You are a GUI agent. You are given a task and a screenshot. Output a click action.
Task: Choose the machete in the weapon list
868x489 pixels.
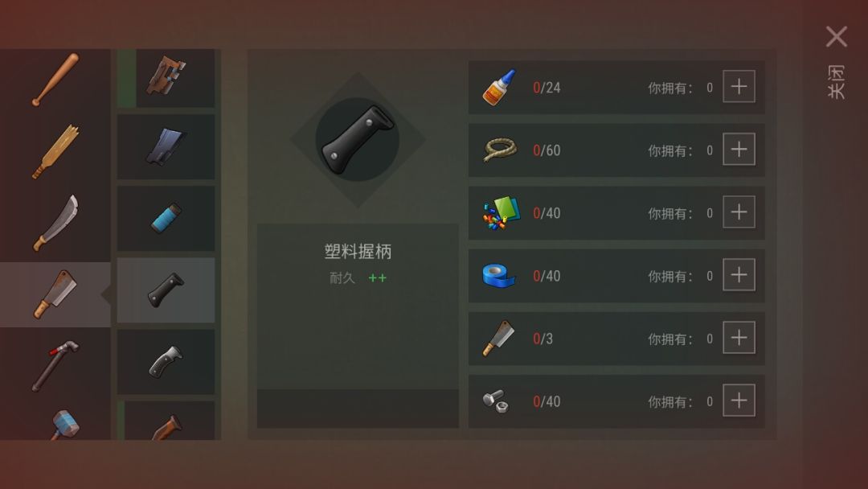[x=55, y=223]
